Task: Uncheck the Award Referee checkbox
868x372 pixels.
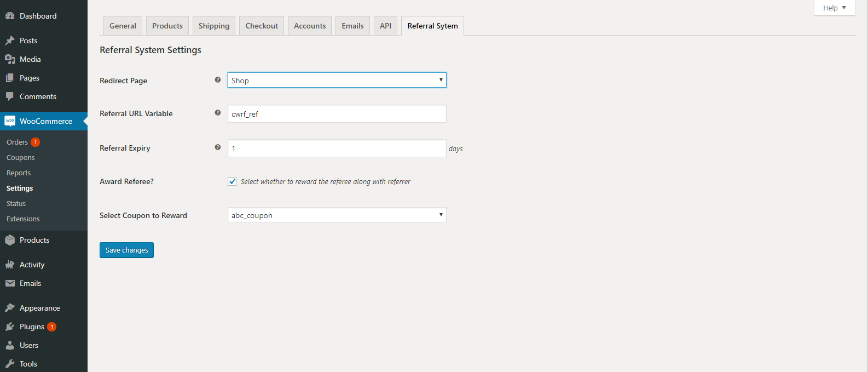Action: pos(232,181)
